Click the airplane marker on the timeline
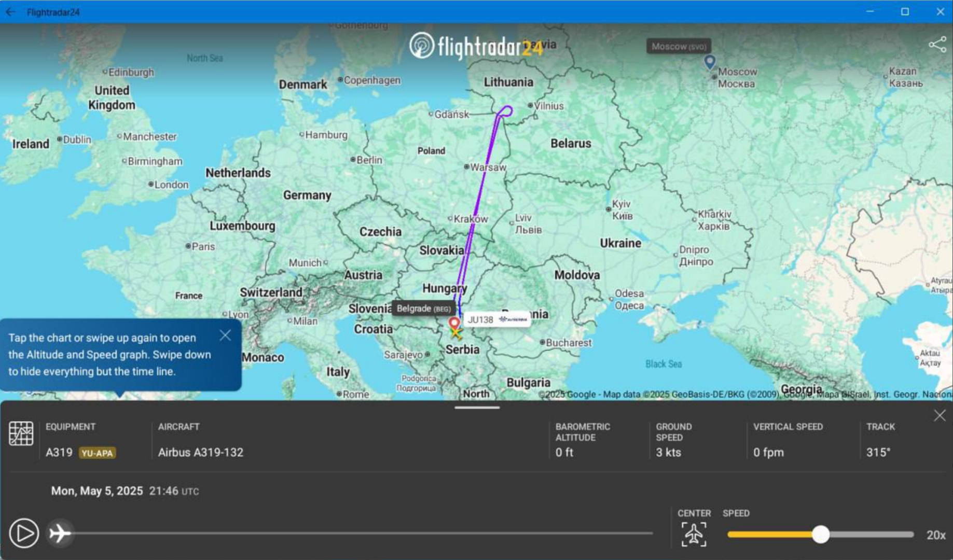Image resolution: width=953 pixels, height=560 pixels. [x=60, y=533]
